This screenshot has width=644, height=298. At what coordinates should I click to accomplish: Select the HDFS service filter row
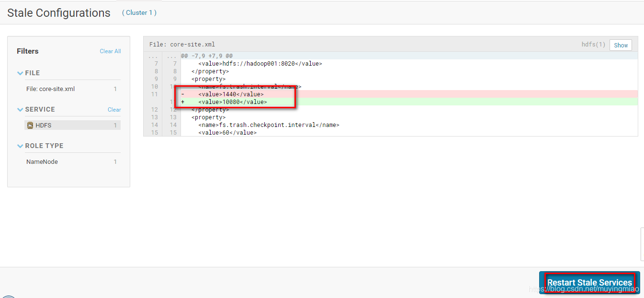tap(72, 126)
